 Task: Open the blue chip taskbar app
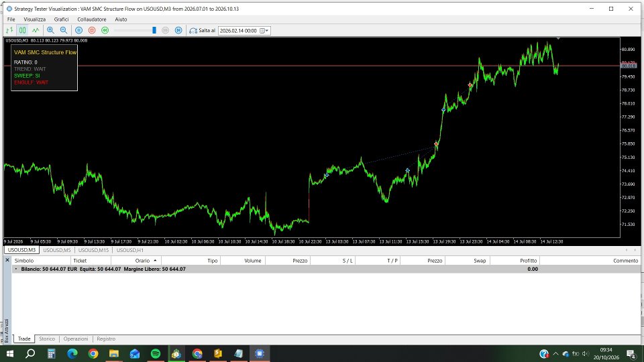click(260, 353)
